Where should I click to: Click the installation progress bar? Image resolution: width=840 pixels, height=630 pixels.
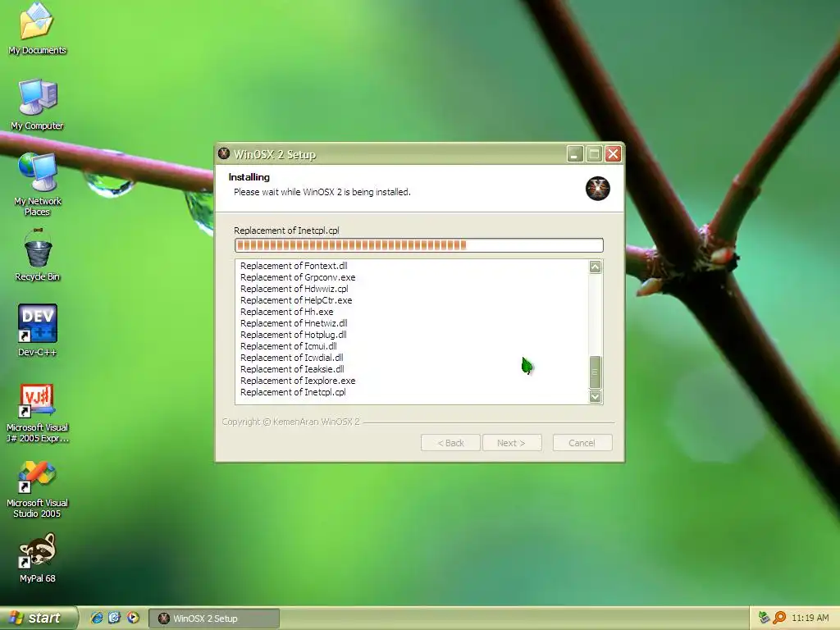419,245
